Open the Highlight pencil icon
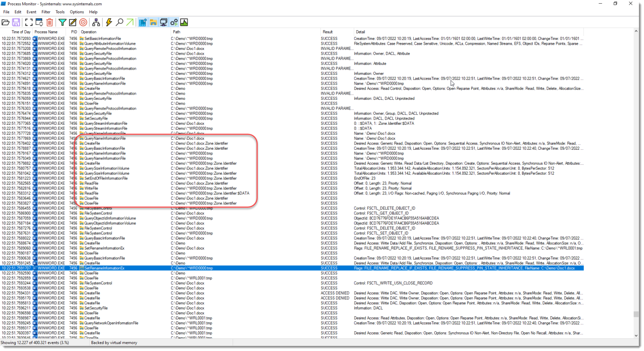The width and height of the screenshot is (644, 351). pos(73,23)
